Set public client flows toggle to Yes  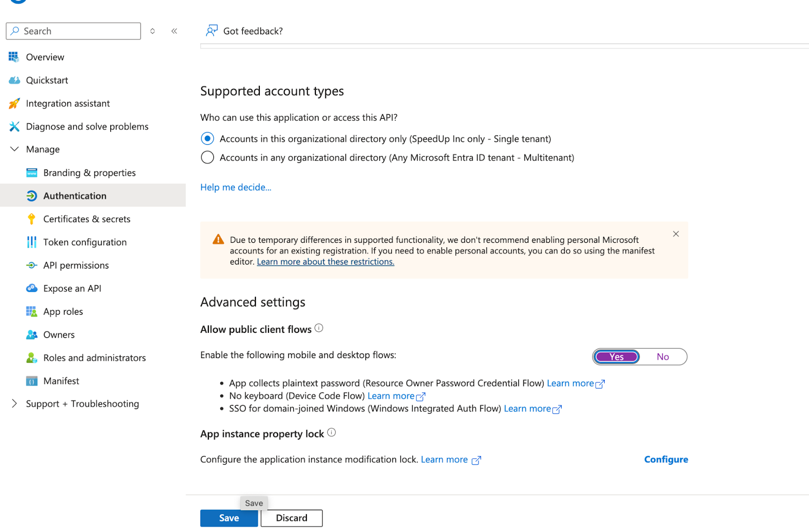point(616,357)
